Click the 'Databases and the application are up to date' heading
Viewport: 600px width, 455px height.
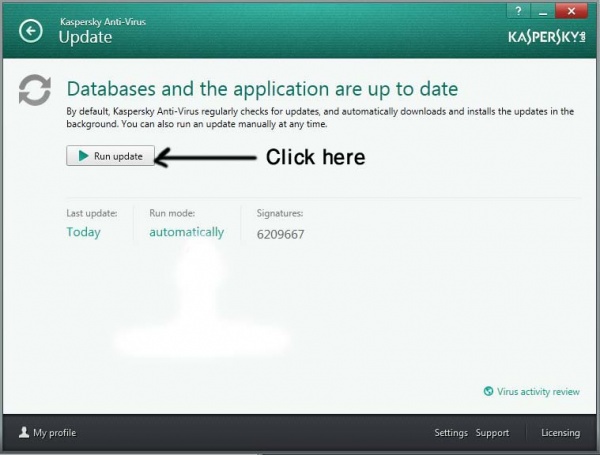click(x=262, y=89)
